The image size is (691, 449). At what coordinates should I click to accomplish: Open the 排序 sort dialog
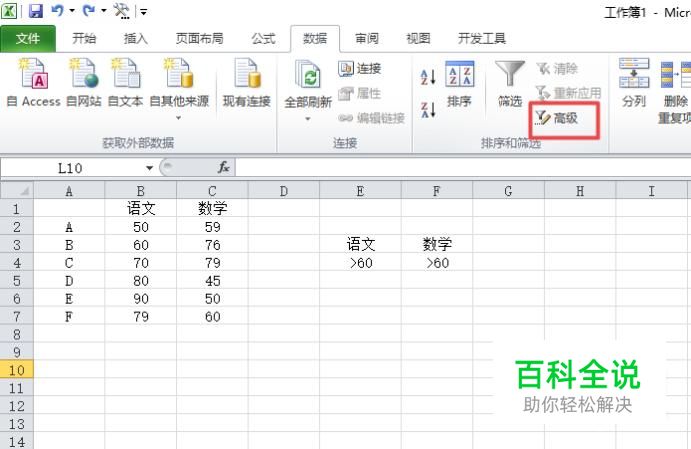point(459,84)
